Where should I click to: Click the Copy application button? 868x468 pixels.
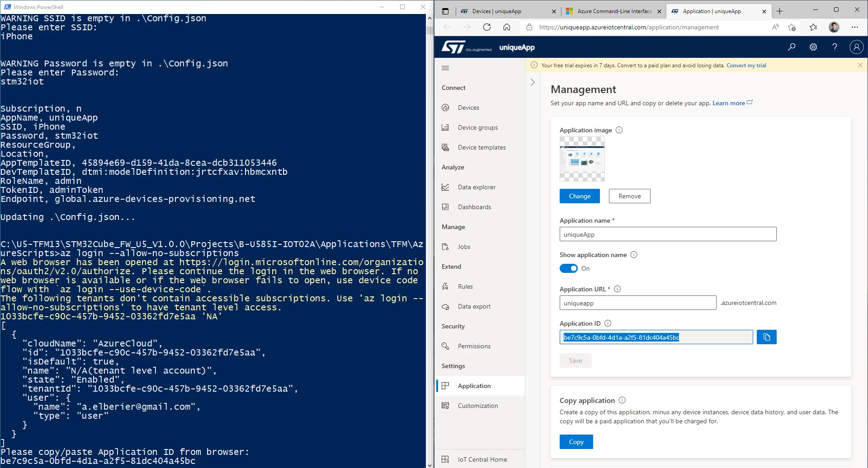[576, 442]
